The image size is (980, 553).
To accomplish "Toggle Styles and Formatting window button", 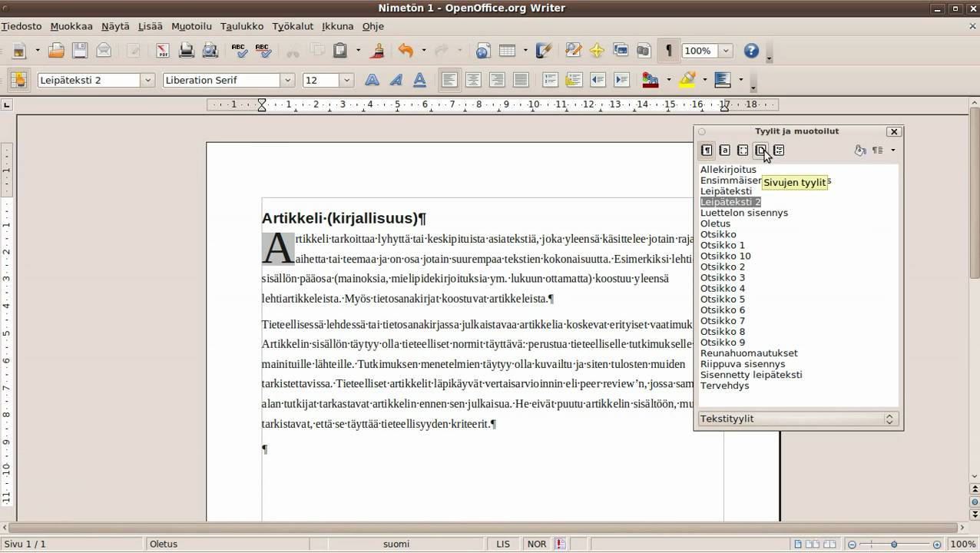I will pos(19,80).
